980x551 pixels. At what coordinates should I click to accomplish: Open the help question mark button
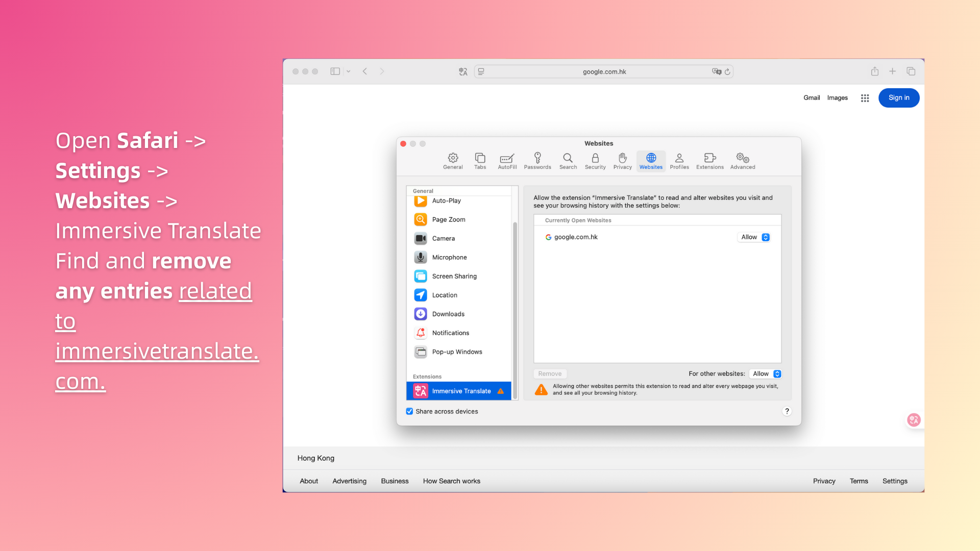[x=787, y=411]
